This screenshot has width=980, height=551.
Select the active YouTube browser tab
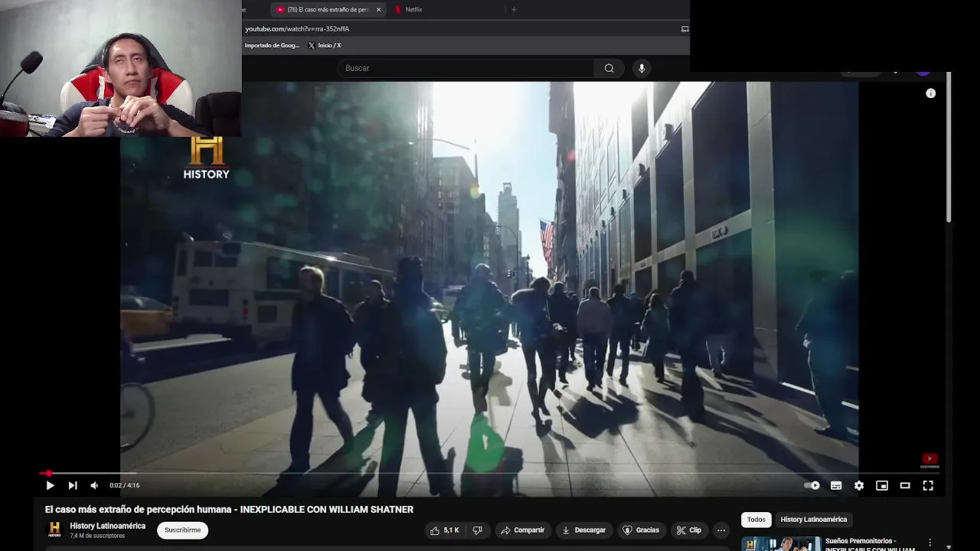pos(326,10)
